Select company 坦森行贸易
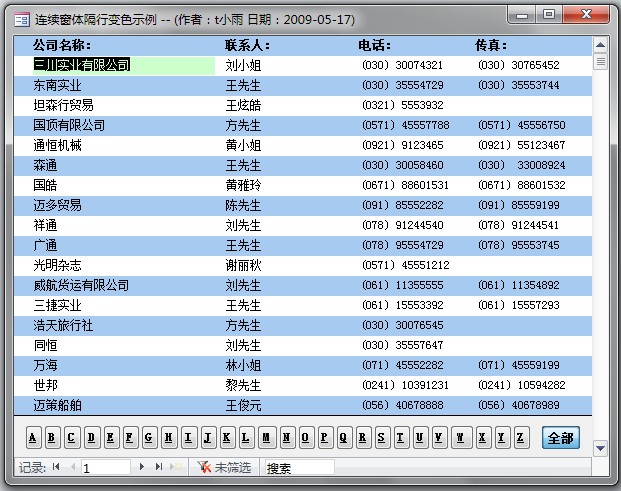This screenshot has width=621, height=491. [x=63, y=105]
